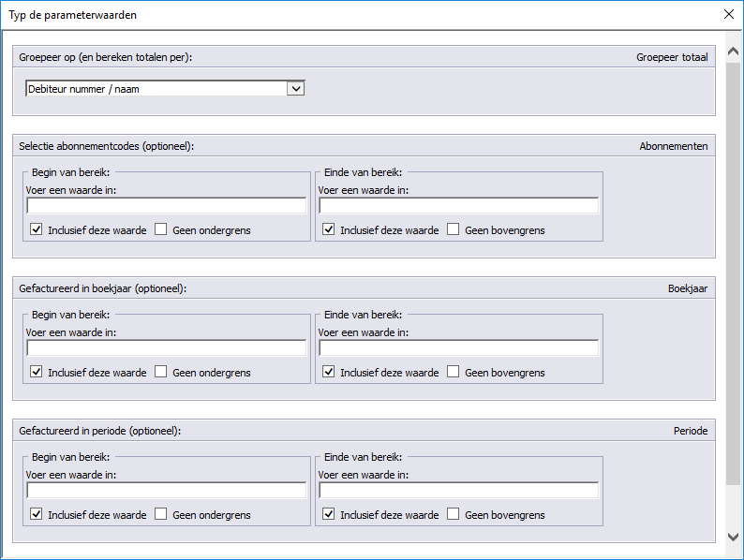Focus the Periode einde van bereik field
This screenshot has width=744, height=560.
click(459, 491)
